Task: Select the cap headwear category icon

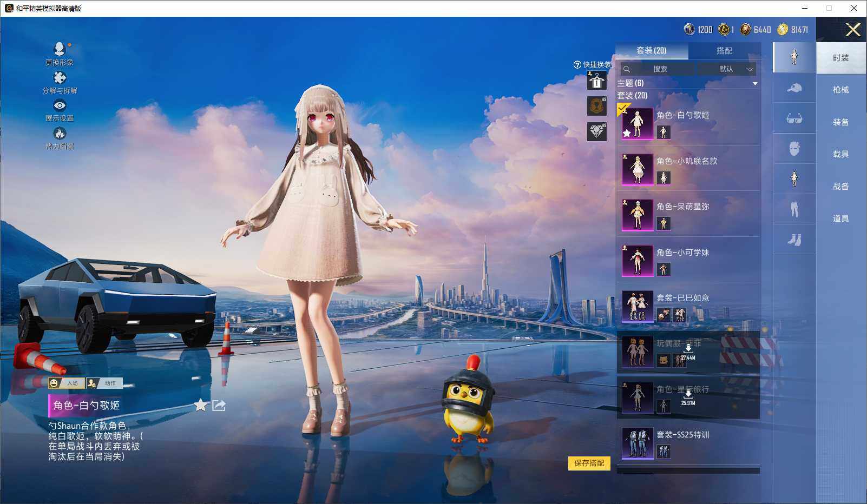Action: click(x=794, y=88)
